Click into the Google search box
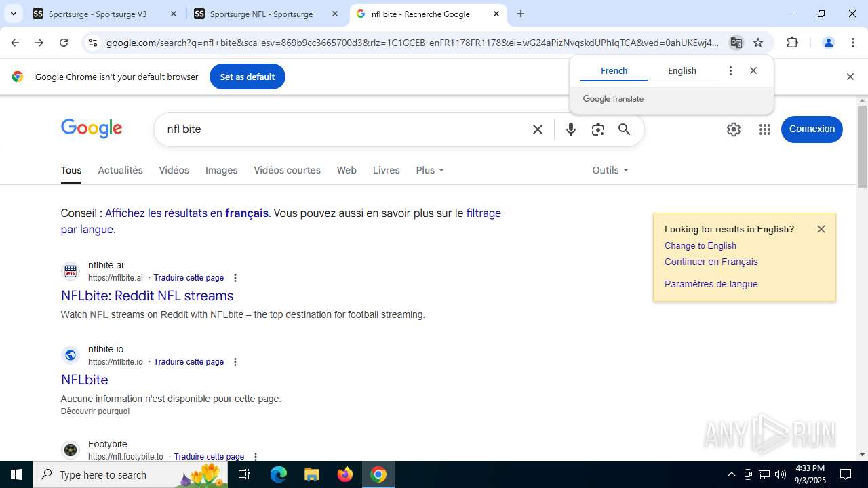Screen dimensions: 868x488 point(346,129)
